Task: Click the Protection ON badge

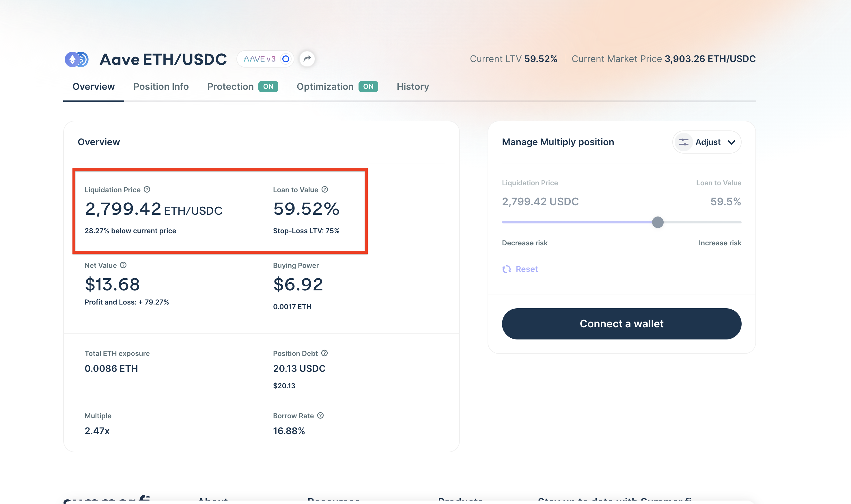Action: tap(268, 87)
